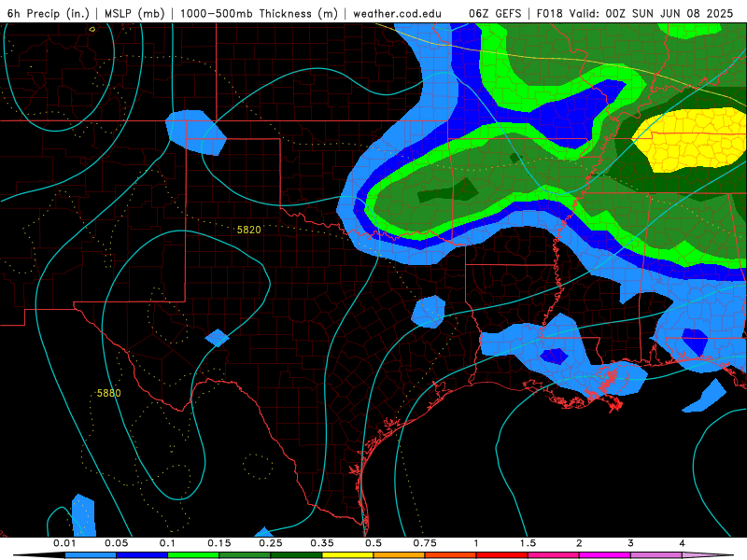Viewport: 747px width, 560px height.
Task: Click the 0.15 legend value
Action: pos(219,543)
